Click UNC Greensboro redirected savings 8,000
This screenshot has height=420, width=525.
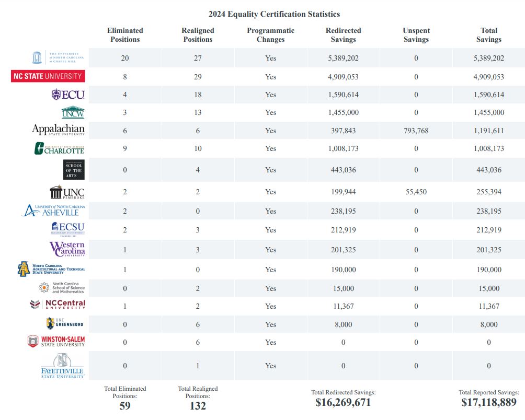click(x=343, y=325)
